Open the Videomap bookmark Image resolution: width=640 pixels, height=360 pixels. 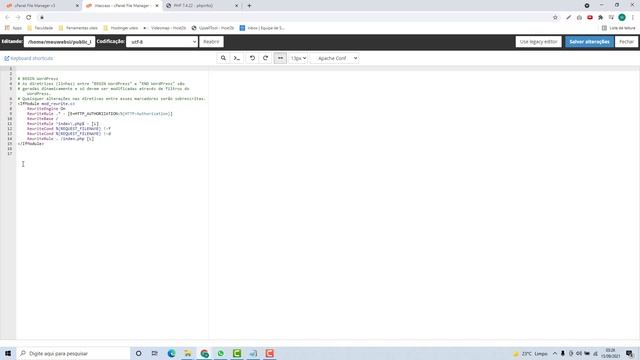click(x=164, y=28)
